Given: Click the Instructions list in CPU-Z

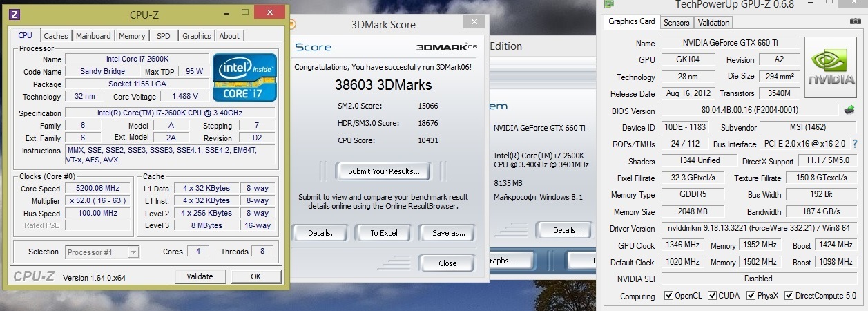Looking at the screenshot, I should [170, 155].
